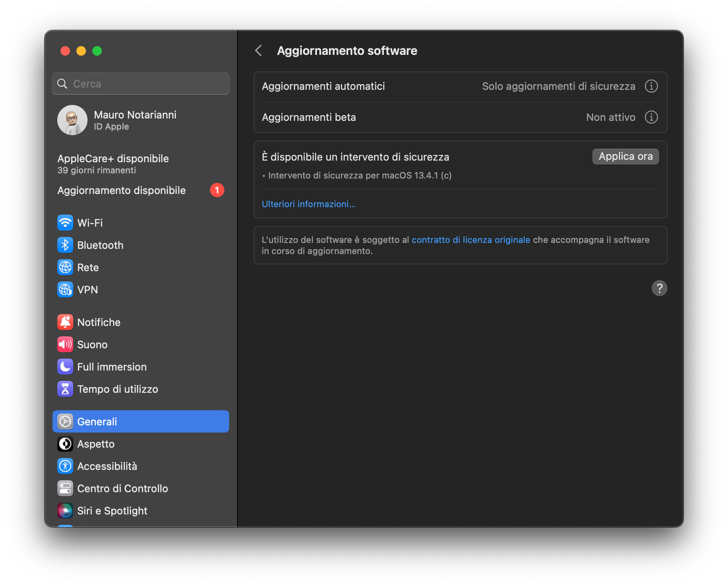The width and height of the screenshot is (728, 586).
Task: Open the Ulteriori informazioni link
Action: point(309,204)
